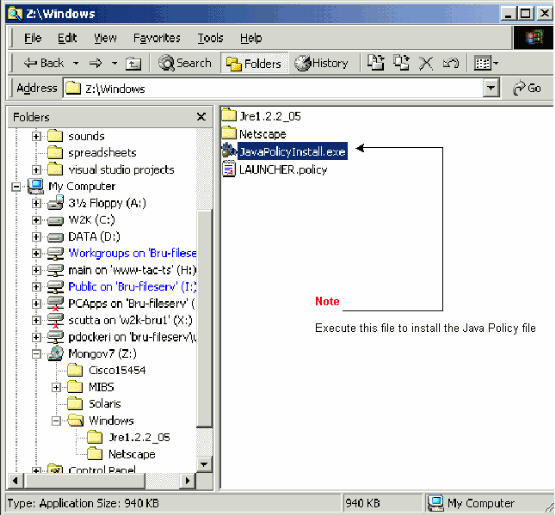Open the Back history dropdown arrow
This screenshot has height=515, width=555.
pyautogui.click(x=76, y=63)
